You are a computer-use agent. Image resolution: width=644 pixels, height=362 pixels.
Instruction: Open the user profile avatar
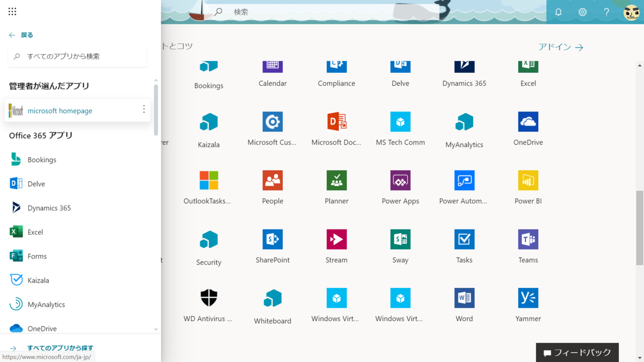[632, 12]
